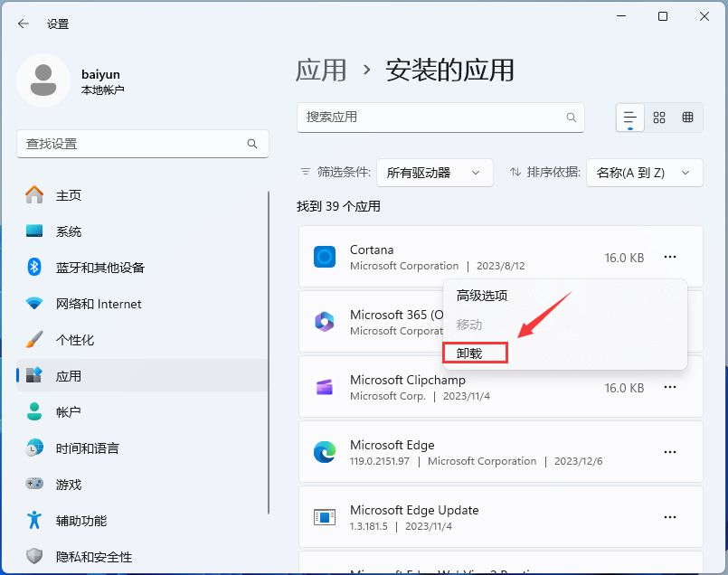
Task: Click the 帐户 person icon
Action: tap(34, 411)
